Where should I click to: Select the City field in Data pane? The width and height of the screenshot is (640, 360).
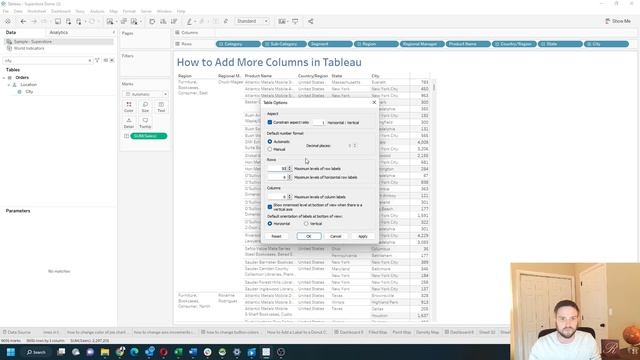pos(29,92)
